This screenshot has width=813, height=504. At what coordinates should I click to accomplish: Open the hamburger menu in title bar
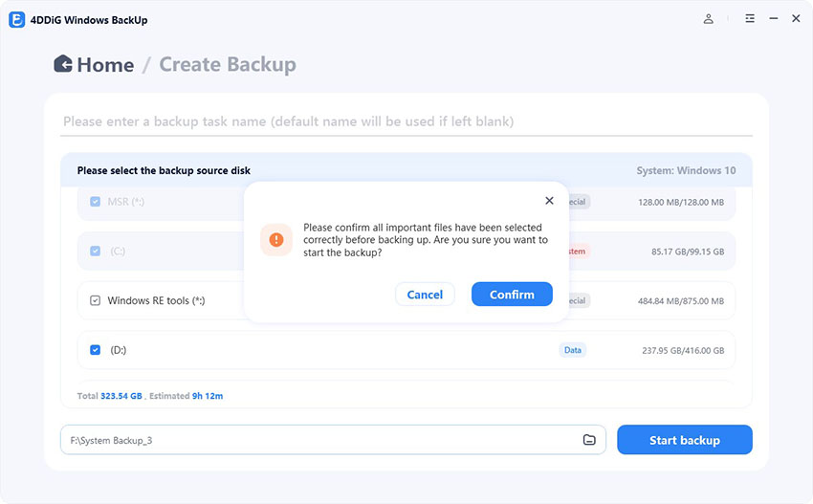[750, 19]
